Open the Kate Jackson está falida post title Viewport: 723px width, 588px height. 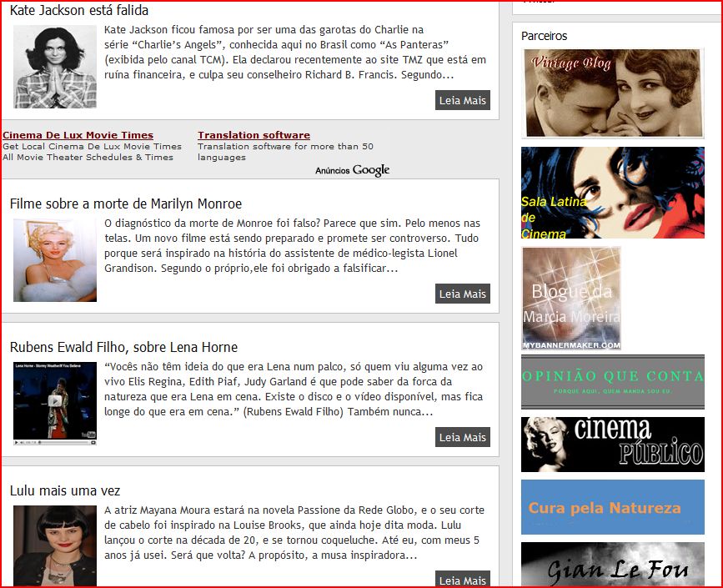pos(79,10)
